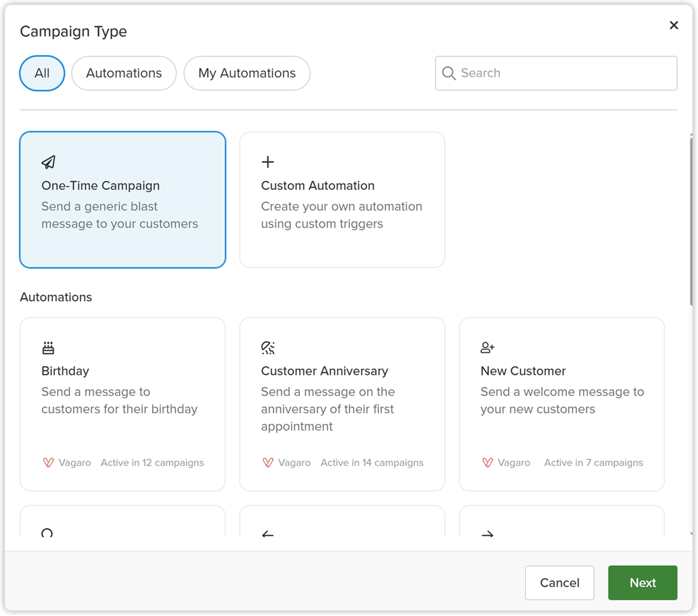
Task: Click the New Customer add-person icon
Action: [x=488, y=348]
